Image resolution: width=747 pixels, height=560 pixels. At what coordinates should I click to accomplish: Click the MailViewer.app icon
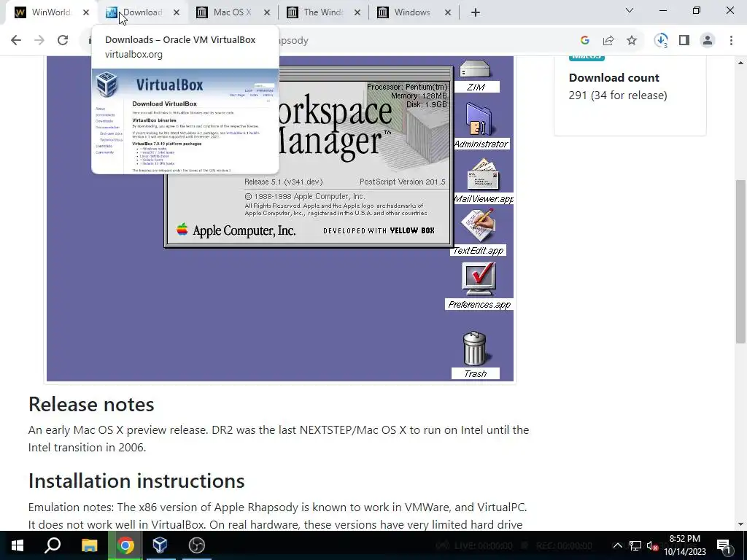pos(483,175)
